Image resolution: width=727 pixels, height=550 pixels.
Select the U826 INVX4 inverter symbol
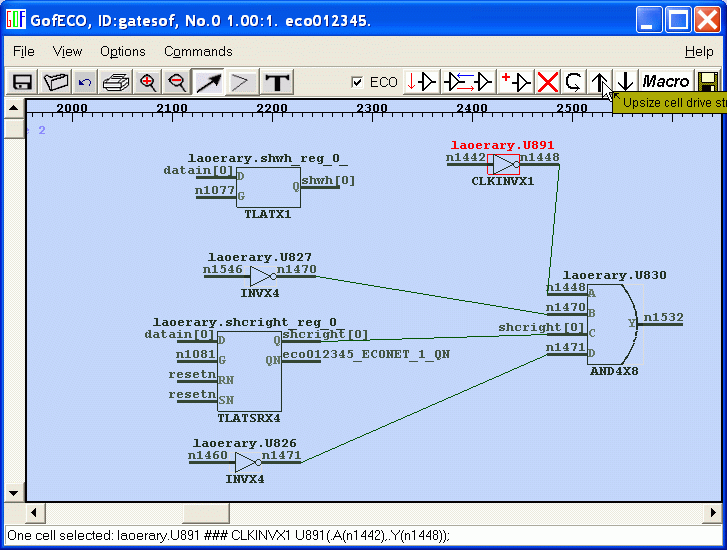pyautogui.click(x=248, y=462)
